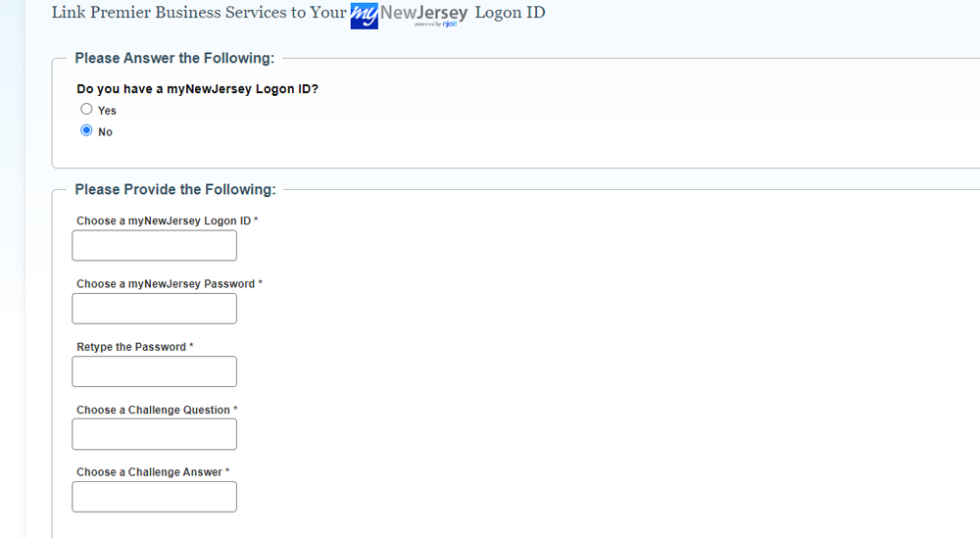Focus the Challenge Question input box
Image resolution: width=980 pixels, height=538 pixels.
(155, 434)
